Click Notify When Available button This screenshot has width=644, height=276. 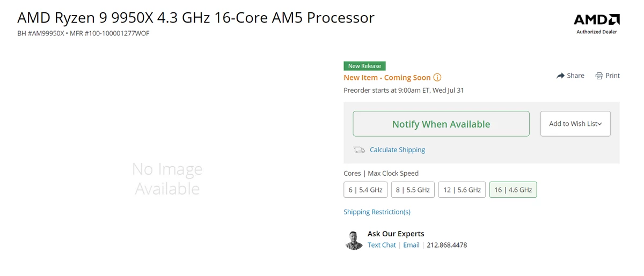pos(441,124)
